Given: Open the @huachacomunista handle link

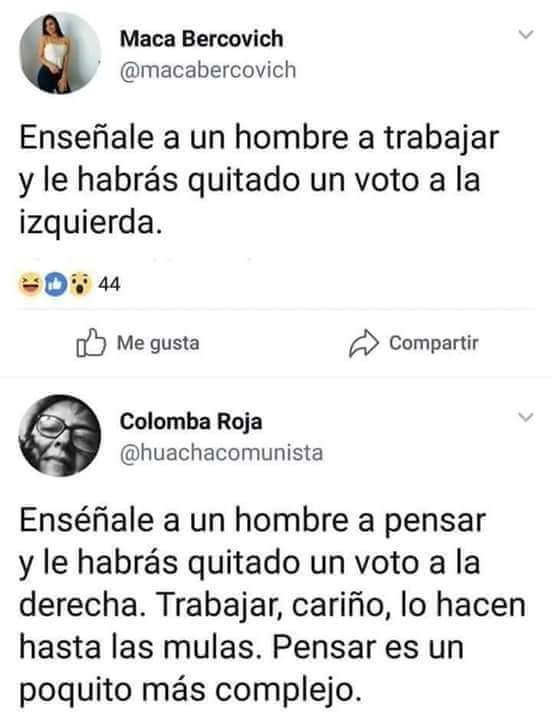Looking at the screenshot, I should click(221, 453).
